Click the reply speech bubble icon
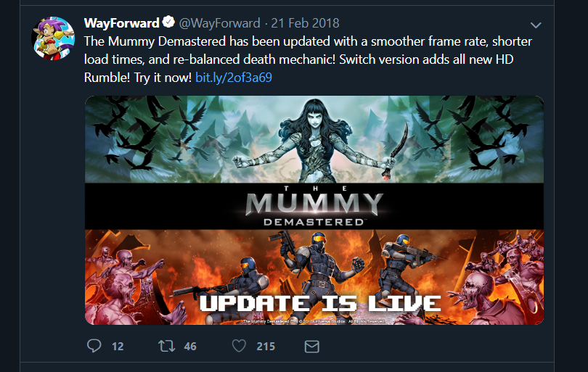 (94, 346)
